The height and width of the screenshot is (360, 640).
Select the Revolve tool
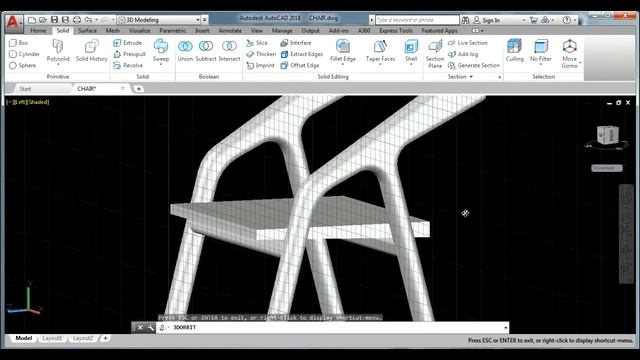click(128, 65)
